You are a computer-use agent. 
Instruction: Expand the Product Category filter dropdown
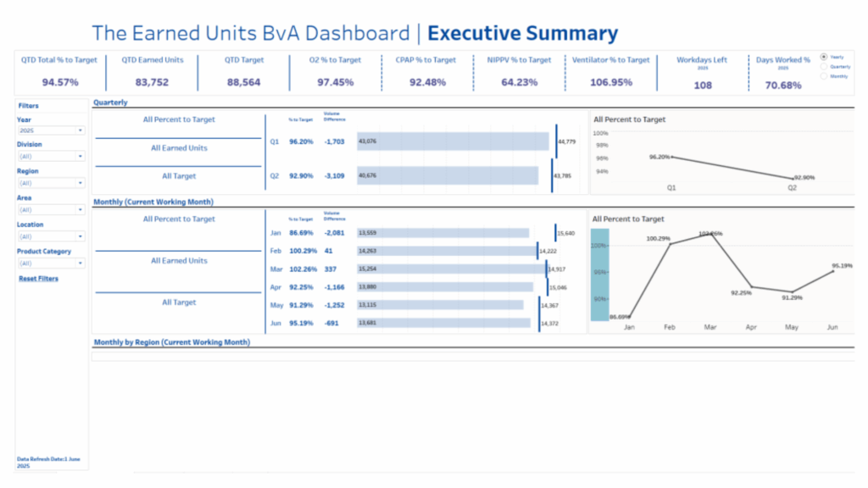point(51,263)
